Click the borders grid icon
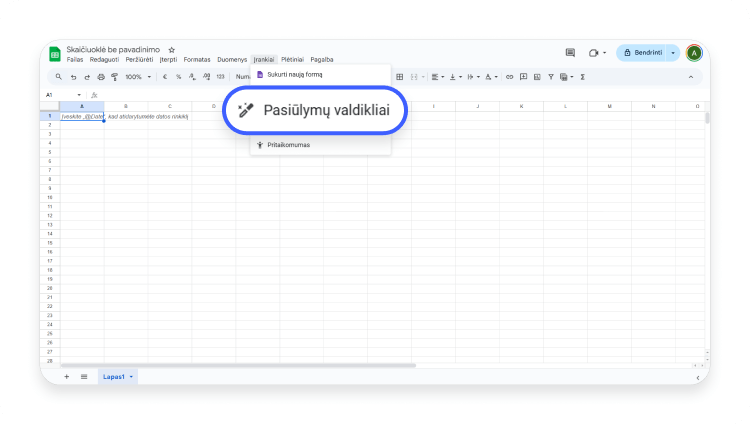This screenshot has height=425, width=750. click(400, 77)
